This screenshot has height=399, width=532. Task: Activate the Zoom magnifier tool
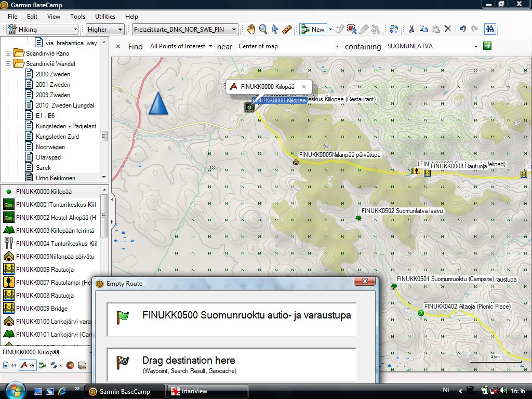[x=263, y=30]
